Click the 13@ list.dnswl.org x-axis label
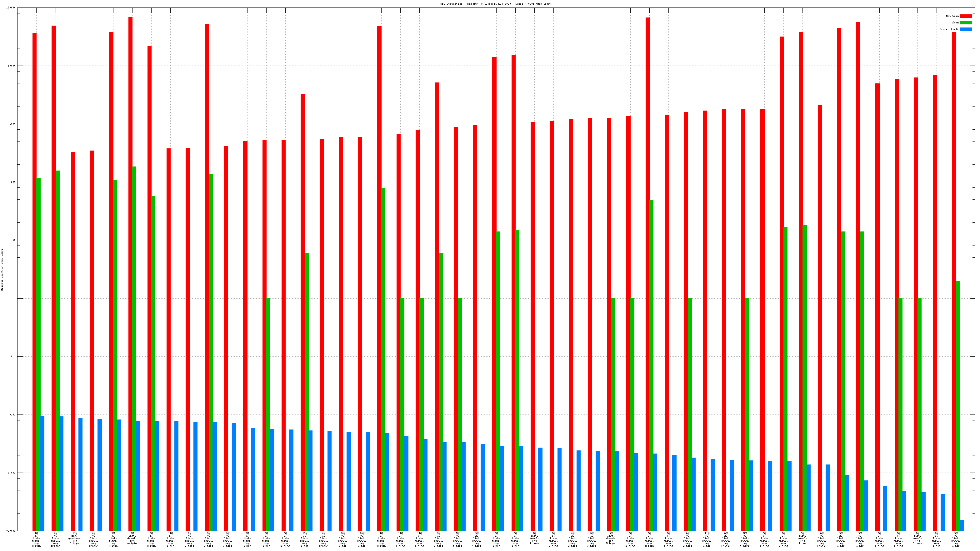Screen dimensions: 980x551 304,539
